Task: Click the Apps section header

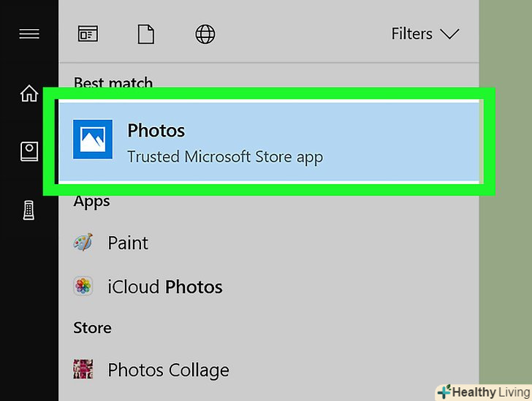Action: (92, 202)
